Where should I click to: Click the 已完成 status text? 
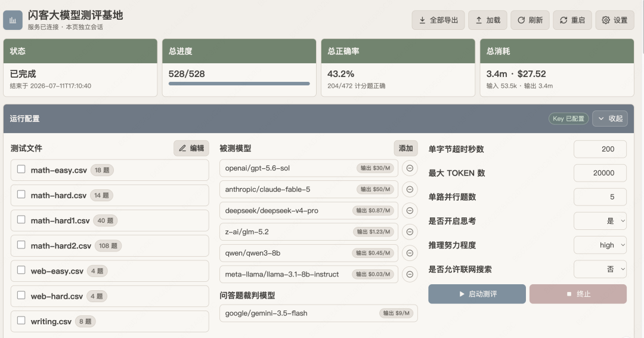click(23, 74)
